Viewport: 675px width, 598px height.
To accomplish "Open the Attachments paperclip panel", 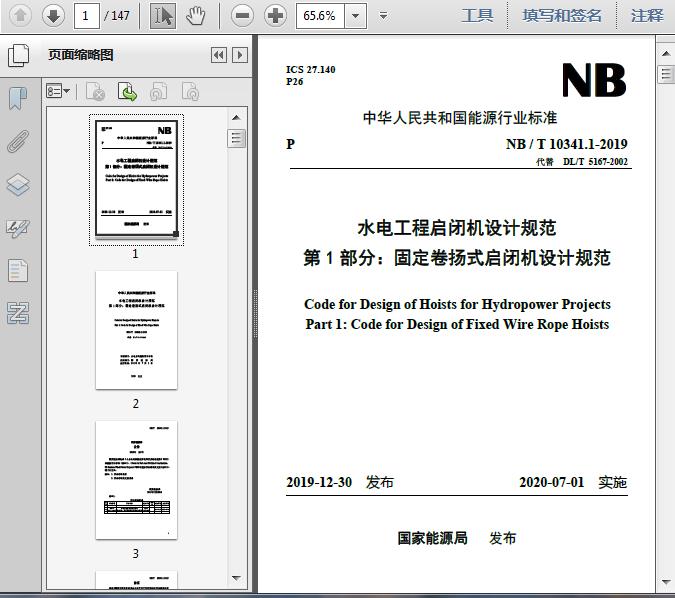I will pos(18,141).
